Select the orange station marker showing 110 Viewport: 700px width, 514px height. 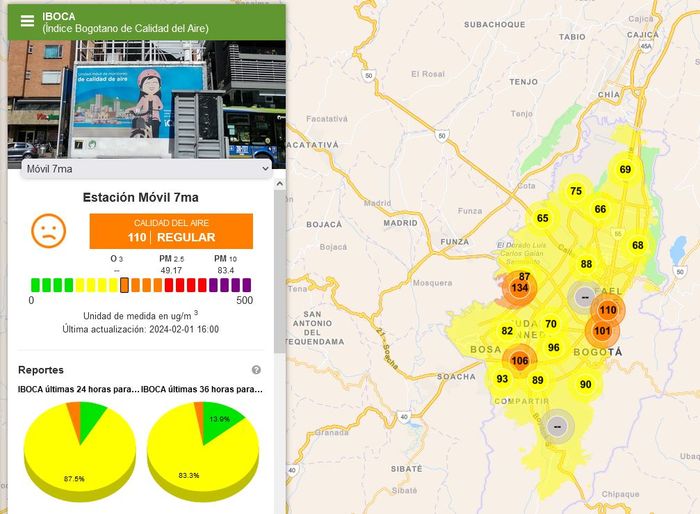pos(607,310)
